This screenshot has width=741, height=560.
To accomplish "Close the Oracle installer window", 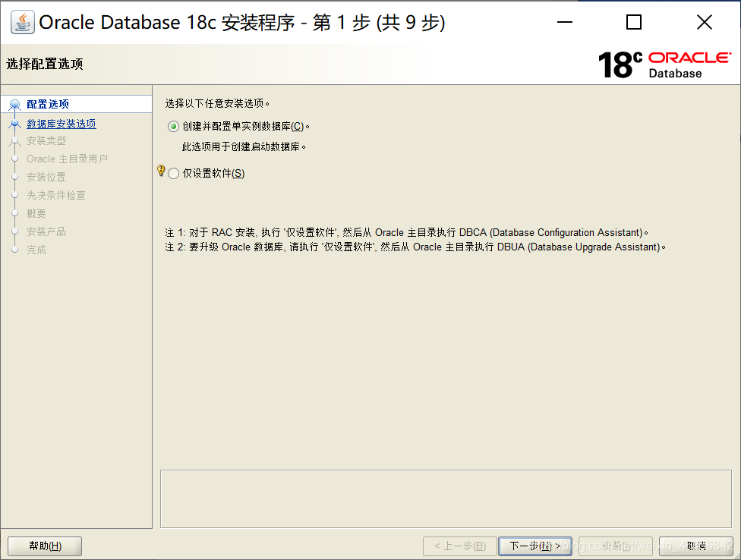I will point(705,22).
